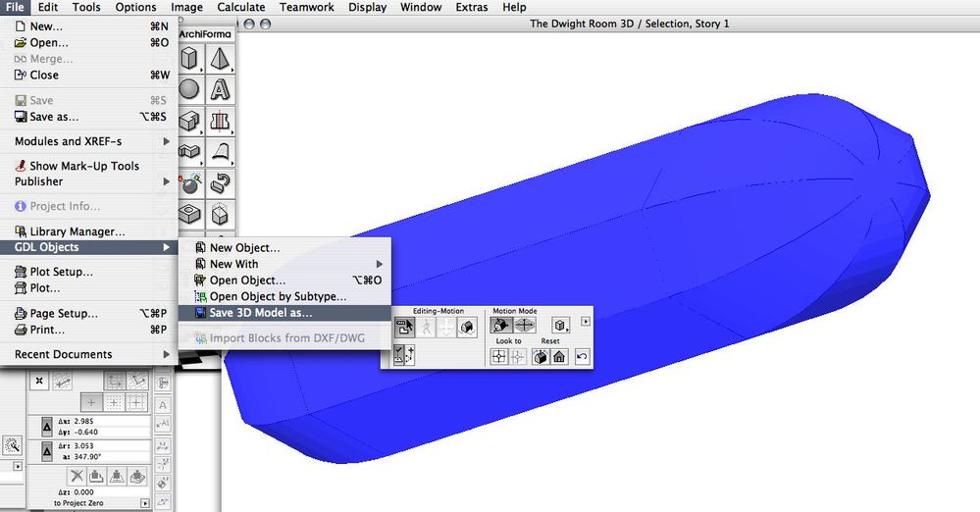Click the 3D explore house icon in Editing-Motion
The image size is (980, 512).
point(467,327)
